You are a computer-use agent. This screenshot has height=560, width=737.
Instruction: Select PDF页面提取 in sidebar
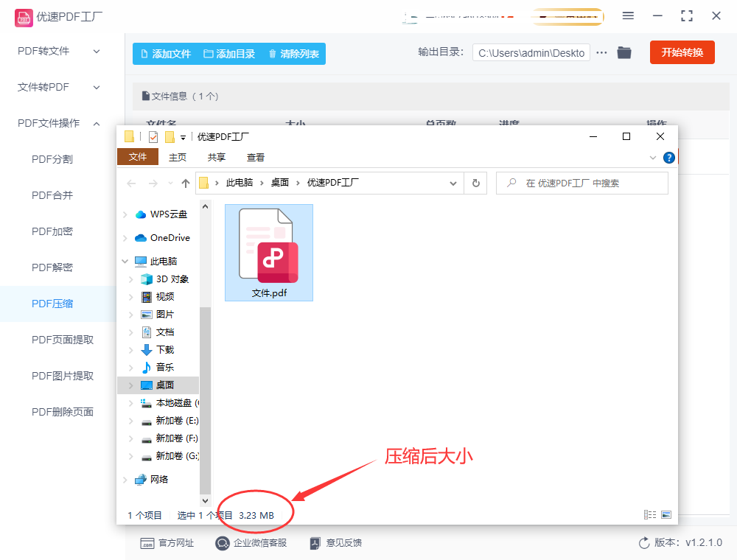(x=63, y=340)
